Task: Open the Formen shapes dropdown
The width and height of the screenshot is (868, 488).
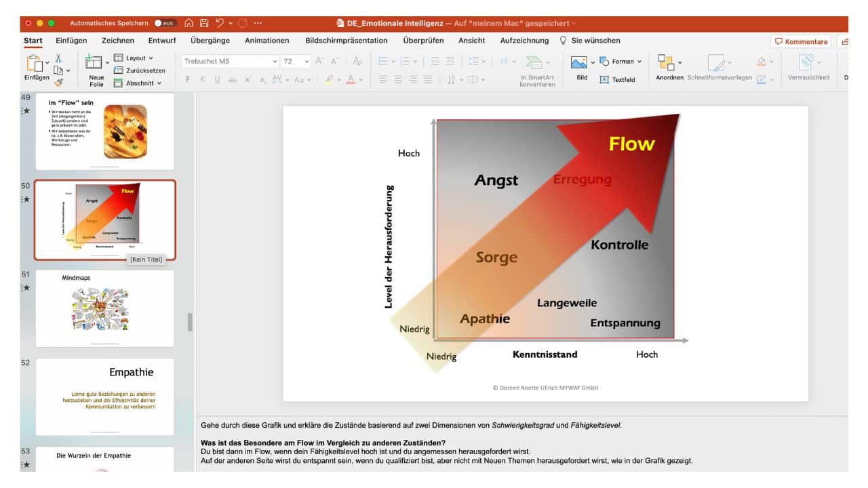Action: pos(622,62)
